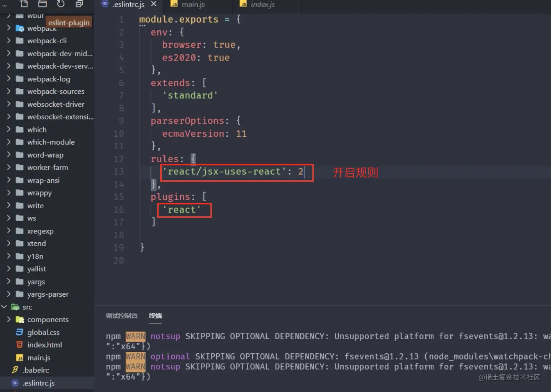Click parserOptions on line 9

pyautogui.click(x=187, y=121)
